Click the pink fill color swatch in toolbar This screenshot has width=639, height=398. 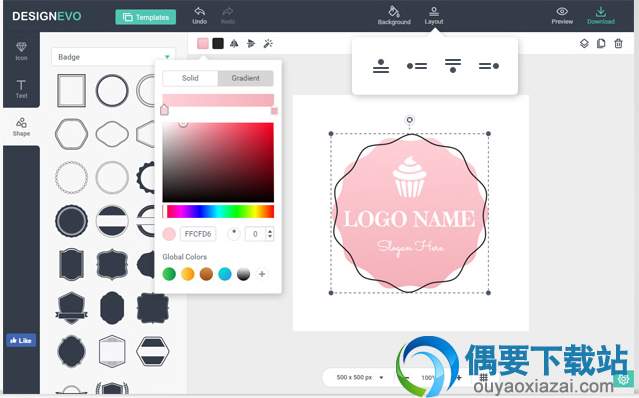click(x=203, y=43)
